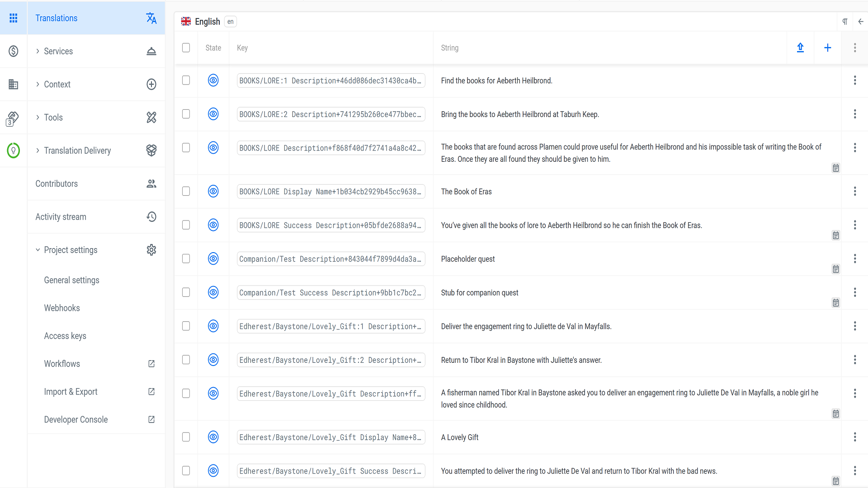Expand the Tools section chevron
The height and width of the screenshot is (488, 868).
38,117
